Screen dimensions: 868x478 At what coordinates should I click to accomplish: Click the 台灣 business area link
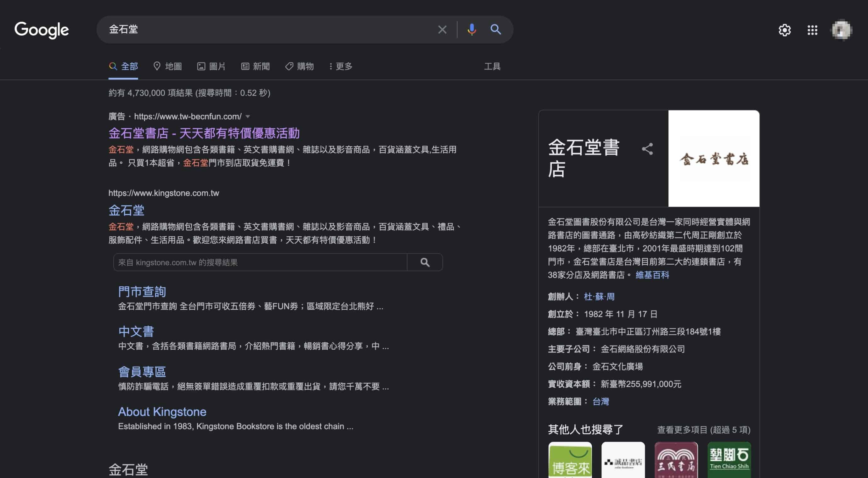point(601,402)
